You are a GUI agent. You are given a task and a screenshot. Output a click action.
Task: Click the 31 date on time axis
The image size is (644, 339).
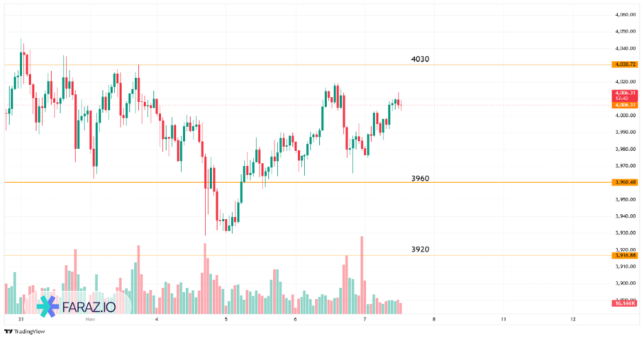pyautogui.click(x=21, y=320)
